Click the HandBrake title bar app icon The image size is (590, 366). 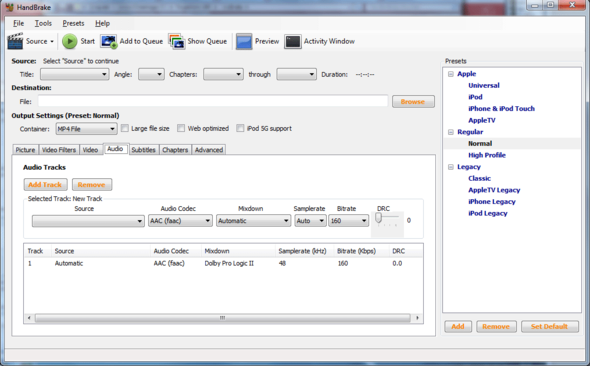tap(9, 7)
